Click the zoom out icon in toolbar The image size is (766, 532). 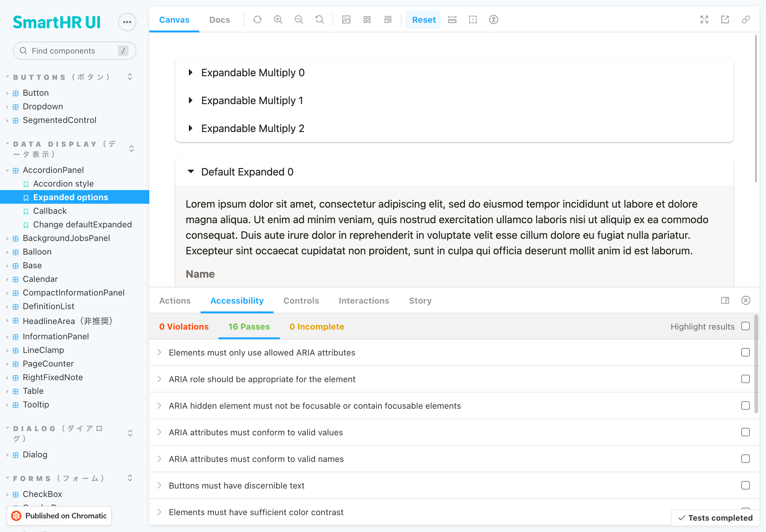coord(299,19)
